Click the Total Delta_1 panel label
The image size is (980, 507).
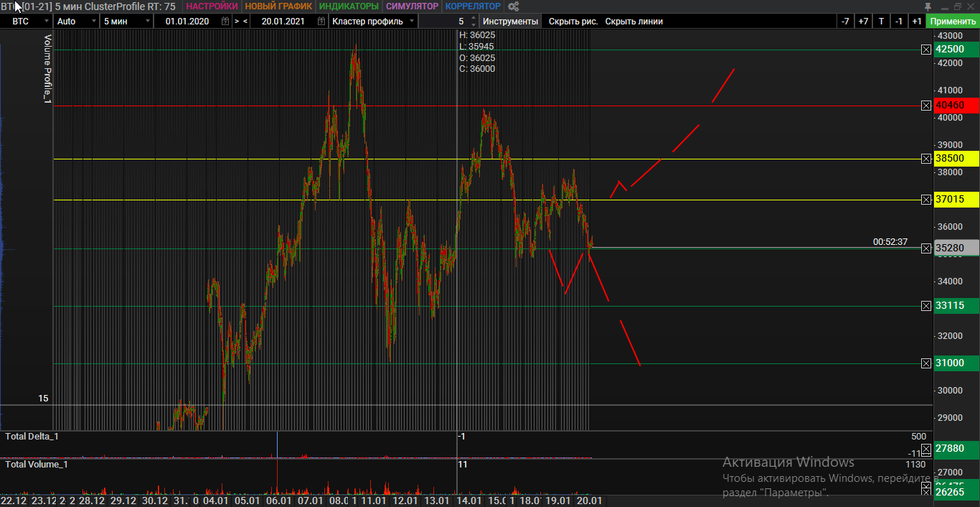pyautogui.click(x=32, y=437)
